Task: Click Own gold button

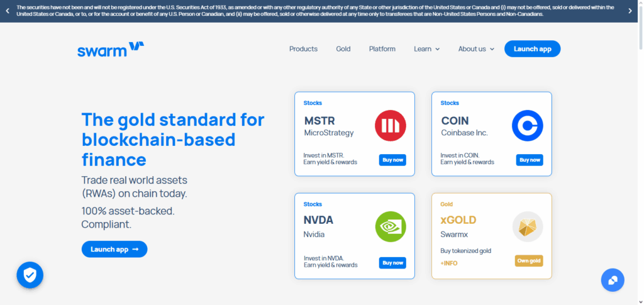Action: click(x=528, y=261)
